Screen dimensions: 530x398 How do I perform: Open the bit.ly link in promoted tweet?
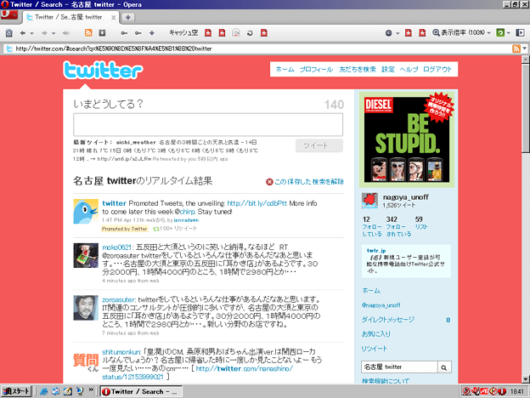point(257,203)
